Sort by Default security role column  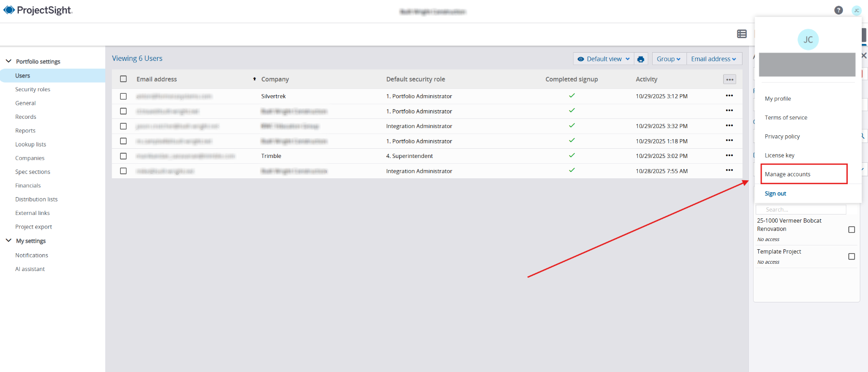(416, 79)
